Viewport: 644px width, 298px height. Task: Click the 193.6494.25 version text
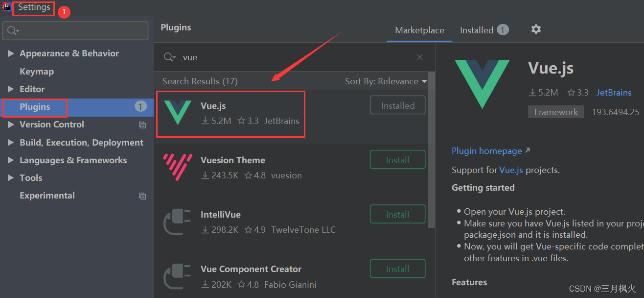click(616, 112)
